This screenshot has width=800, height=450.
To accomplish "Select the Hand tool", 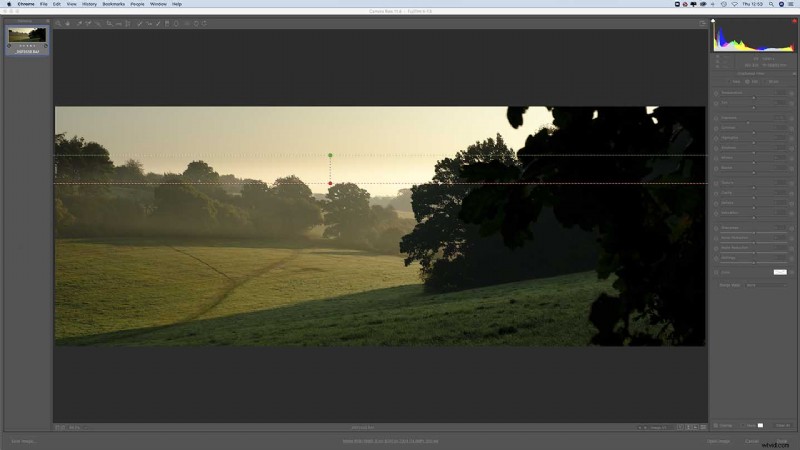I will point(67,23).
